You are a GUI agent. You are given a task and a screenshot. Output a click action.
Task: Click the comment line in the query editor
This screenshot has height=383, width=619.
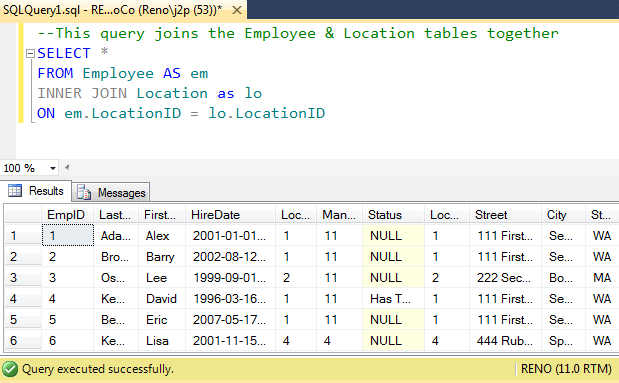click(298, 33)
